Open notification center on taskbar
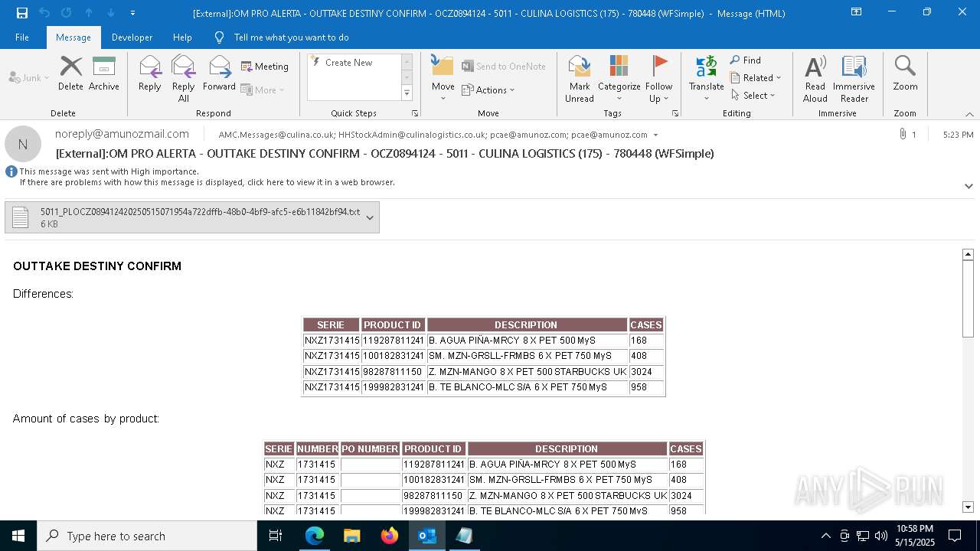Screen dimensions: 980x551 coord(955,536)
